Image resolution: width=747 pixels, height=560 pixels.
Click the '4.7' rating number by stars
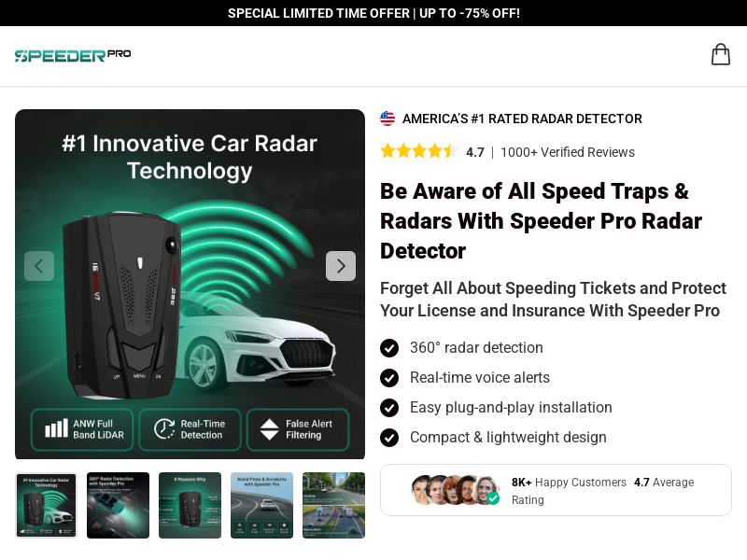tap(475, 152)
